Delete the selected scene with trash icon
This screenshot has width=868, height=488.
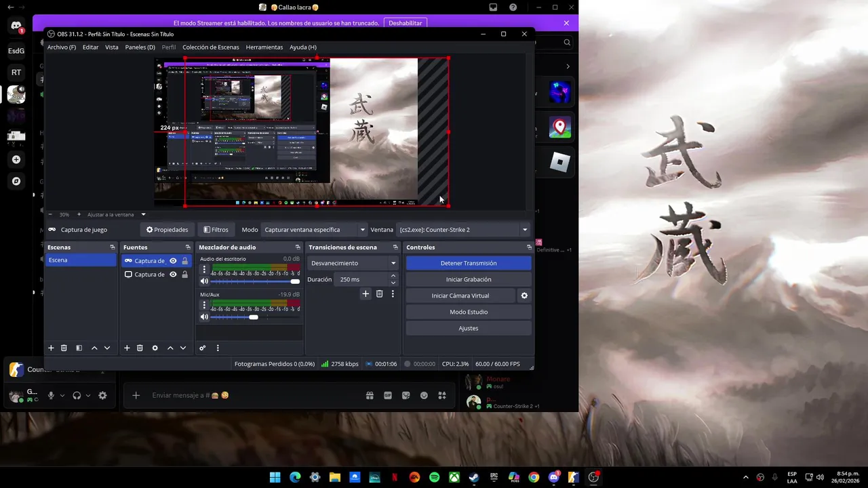(64, 348)
